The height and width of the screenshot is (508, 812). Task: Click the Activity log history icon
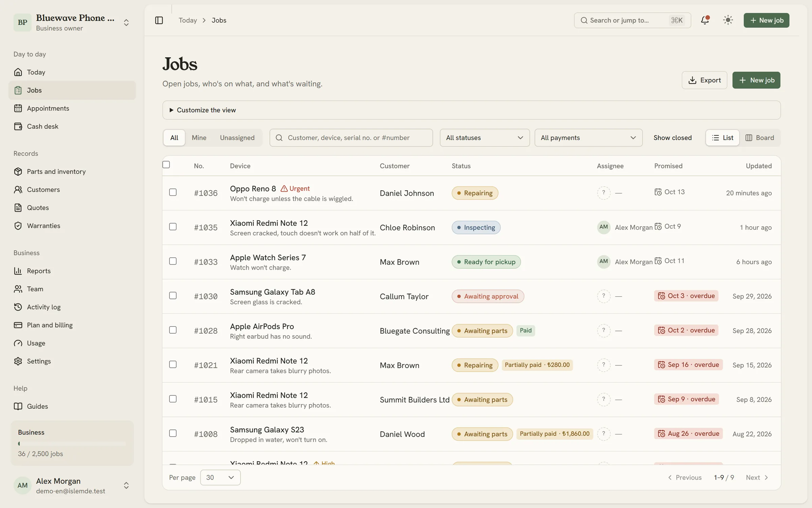[x=18, y=307]
